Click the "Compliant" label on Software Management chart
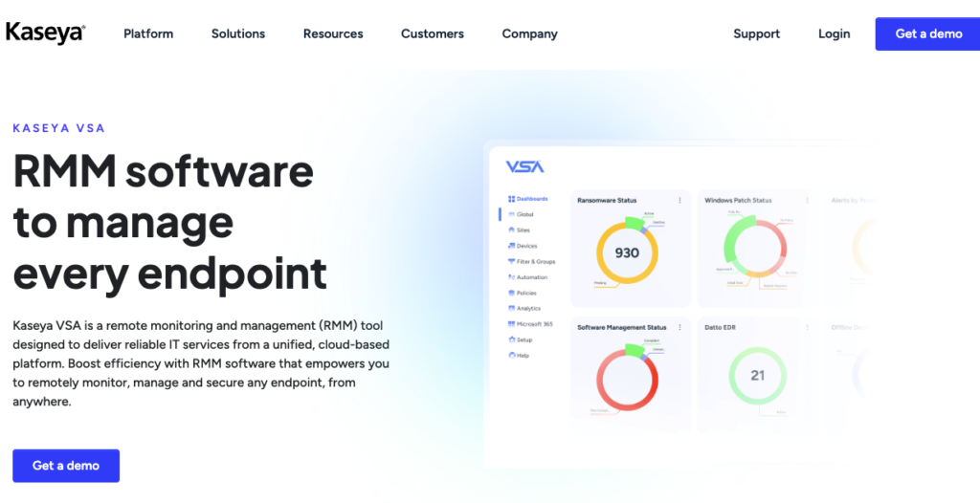980x503 pixels. pyautogui.click(x=651, y=341)
